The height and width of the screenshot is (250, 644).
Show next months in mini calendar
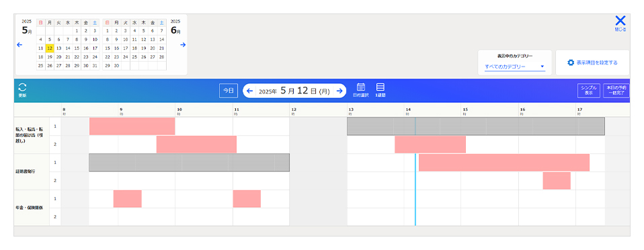[x=183, y=45]
